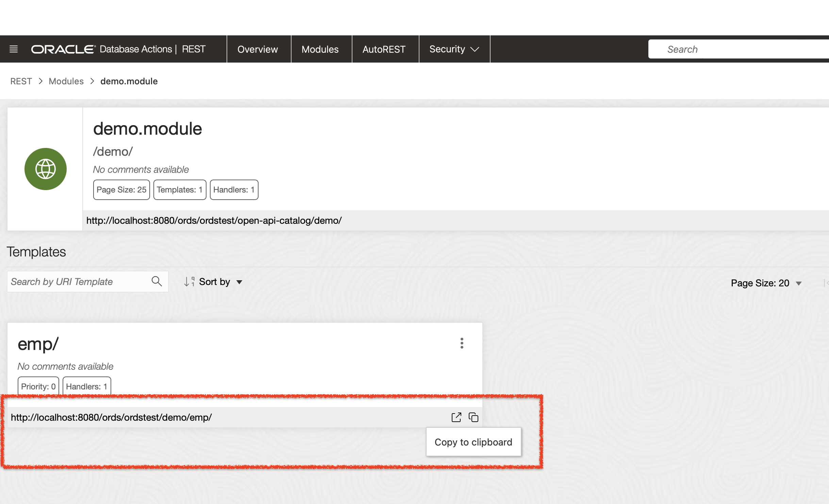Image resolution: width=829 pixels, height=504 pixels.
Task: Click the Copy to clipboard tooltip
Action: point(473,442)
